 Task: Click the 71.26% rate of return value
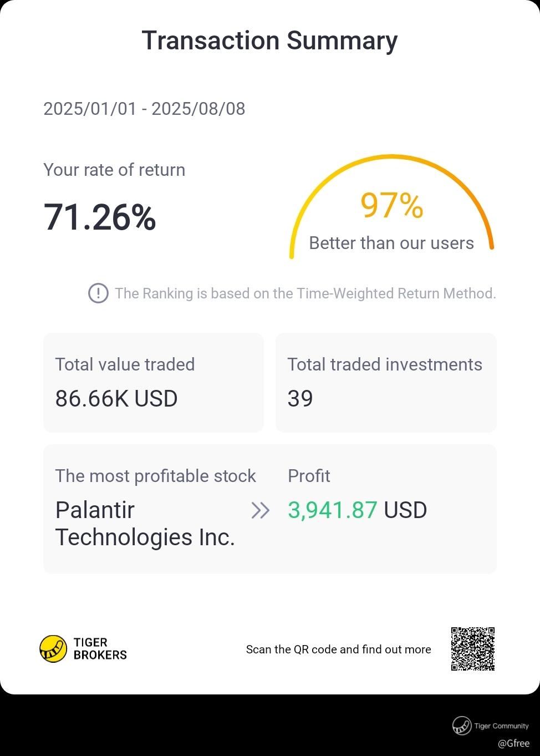[x=100, y=217]
